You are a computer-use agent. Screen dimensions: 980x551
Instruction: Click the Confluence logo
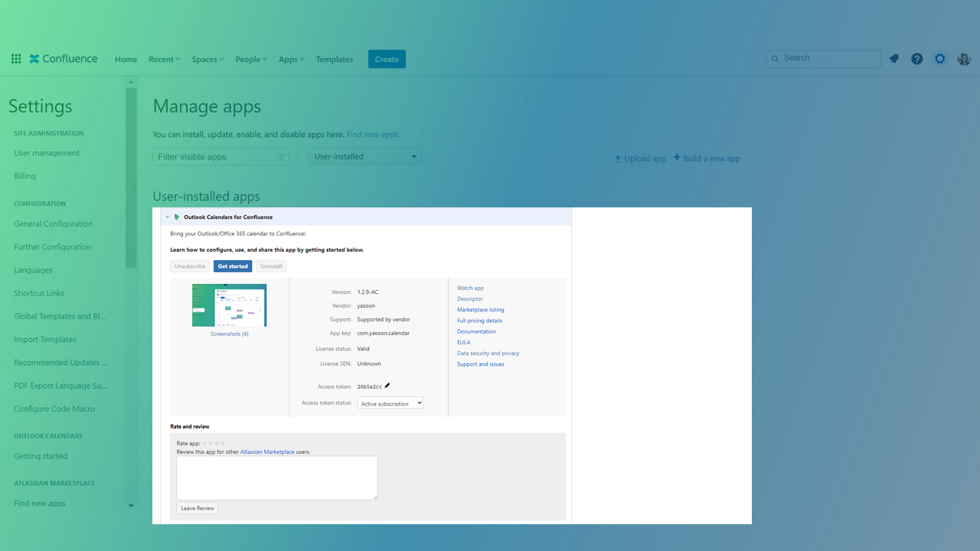pyautogui.click(x=64, y=59)
